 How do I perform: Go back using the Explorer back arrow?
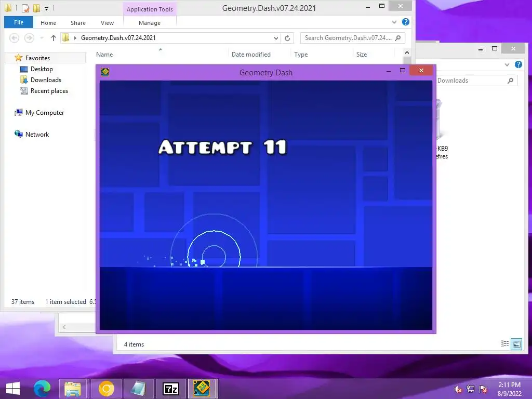tap(14, 38)
